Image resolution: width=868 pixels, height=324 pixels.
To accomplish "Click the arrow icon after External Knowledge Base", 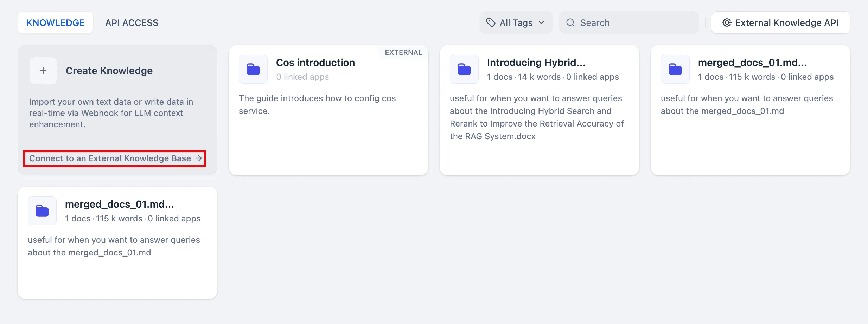I will (199, 158).
